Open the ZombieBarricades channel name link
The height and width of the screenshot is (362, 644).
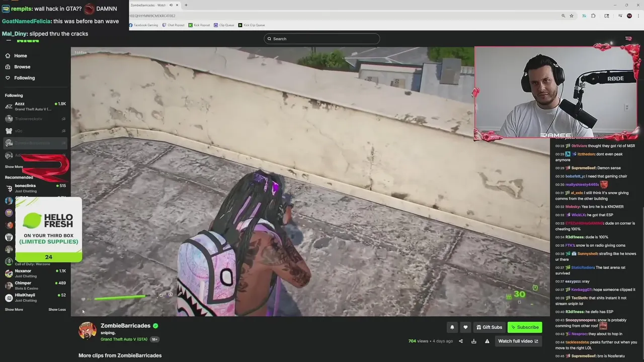click(x=125, y=326)
